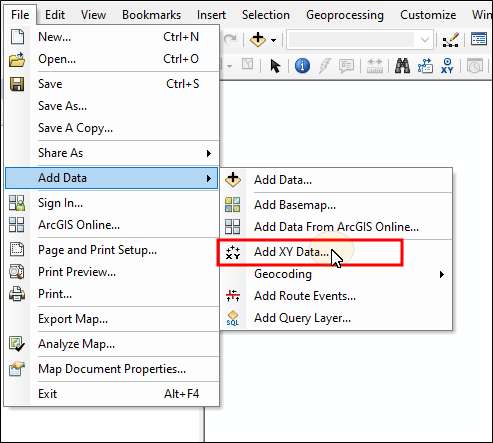Click the Map Document Properties icon
Viewport: 493px width, 443px height.
point(17,369)
